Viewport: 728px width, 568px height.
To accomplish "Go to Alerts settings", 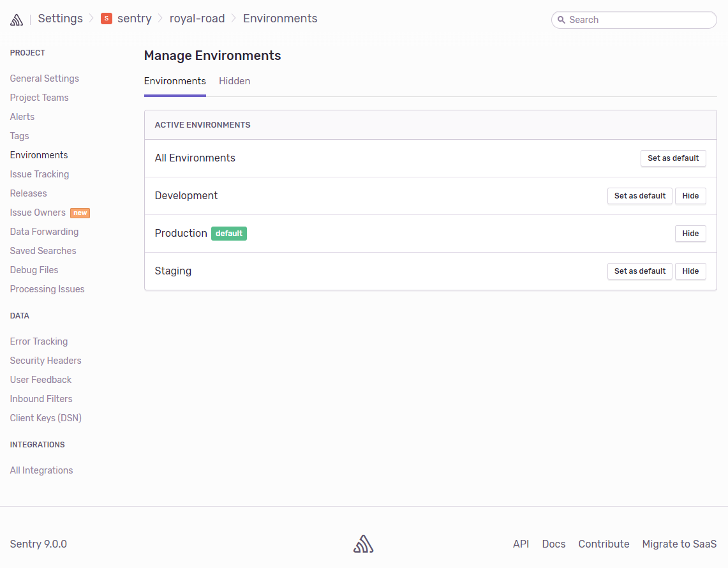I will coord(22,117).
